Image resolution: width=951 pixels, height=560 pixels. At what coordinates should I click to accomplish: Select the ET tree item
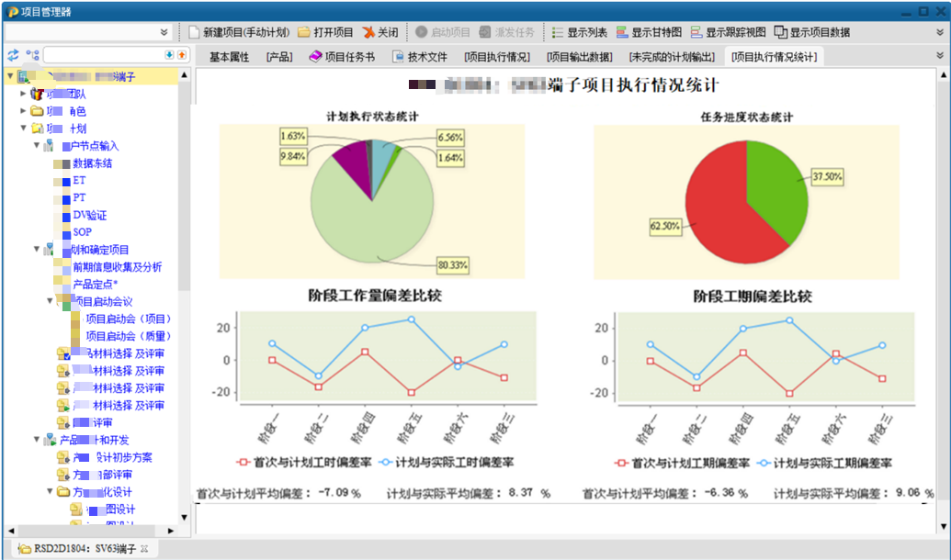pyautogui.click(x=79, y=181)
